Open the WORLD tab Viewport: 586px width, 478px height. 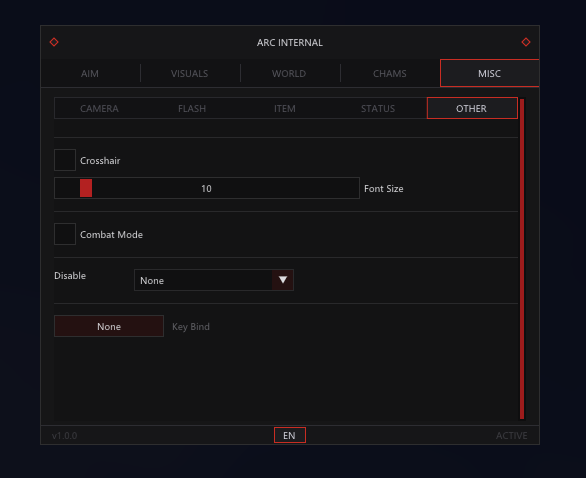pos(289,74)
